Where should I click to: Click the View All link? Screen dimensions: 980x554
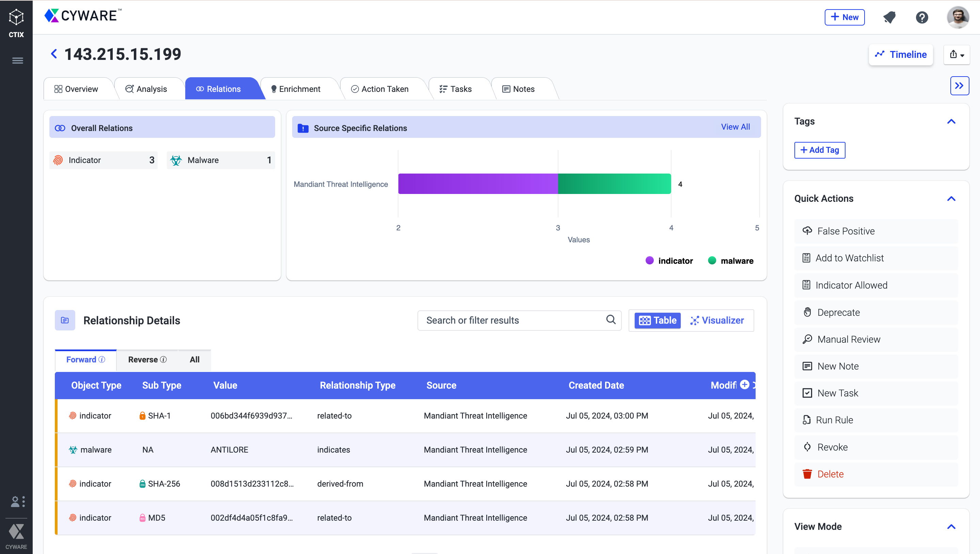click(x=735, y=127)
